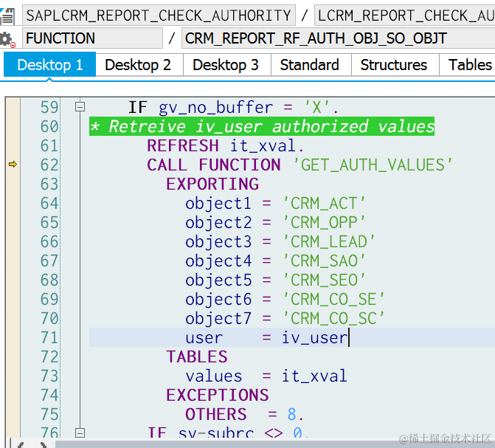The height and width of the screenshot is (448, 495).
Task: Click the 'CRM_LEAD' literal on line 66
Action: coord(328,241)
